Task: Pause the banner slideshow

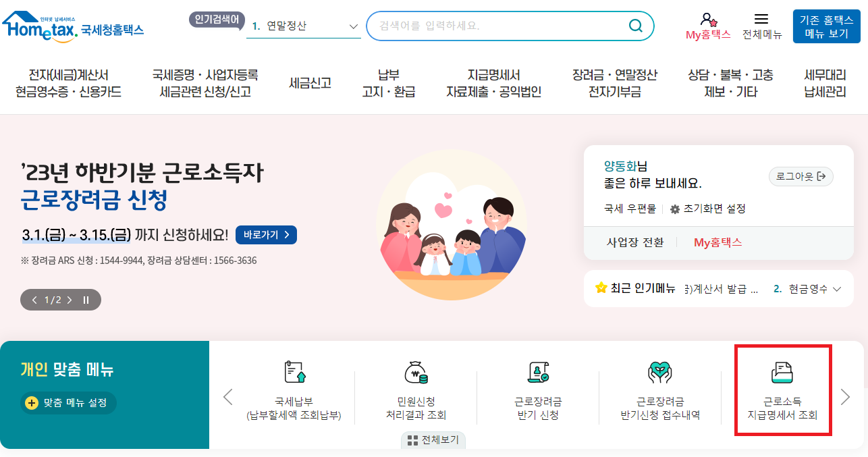Action: pyautogui.click(x=86, y=300)
